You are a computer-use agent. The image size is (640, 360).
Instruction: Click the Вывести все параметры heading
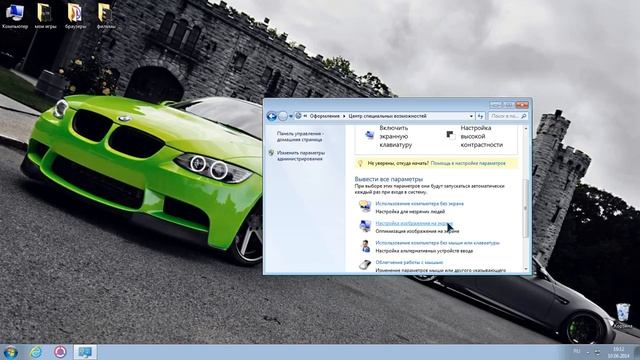click(x=389, y=179)
